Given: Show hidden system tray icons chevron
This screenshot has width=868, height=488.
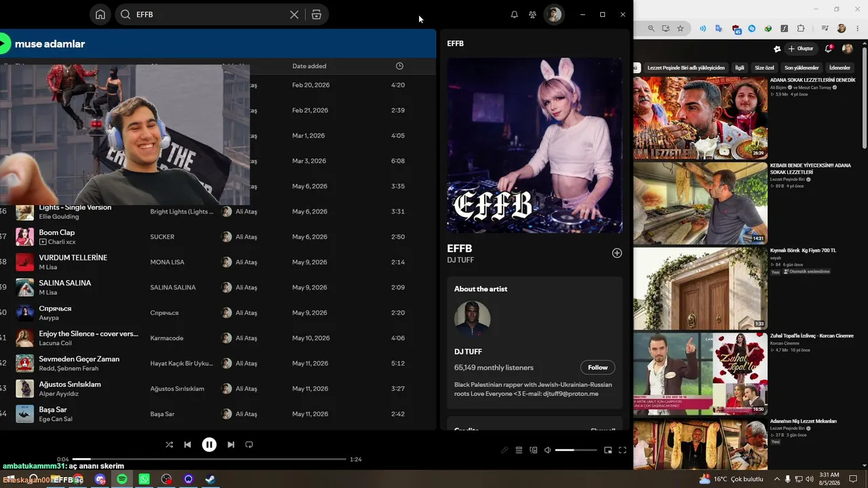Looking at the screenshot, I should [x=776, y=479].
